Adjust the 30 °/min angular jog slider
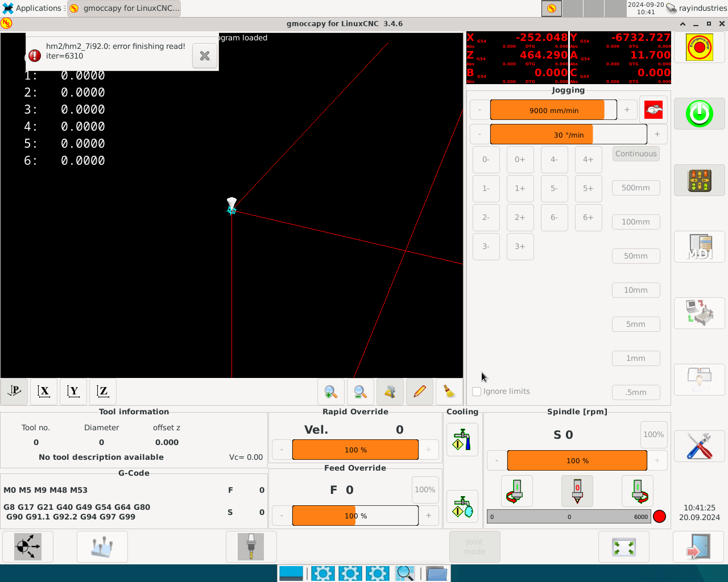Screen dimensions: 728x582 click(569, 135)
